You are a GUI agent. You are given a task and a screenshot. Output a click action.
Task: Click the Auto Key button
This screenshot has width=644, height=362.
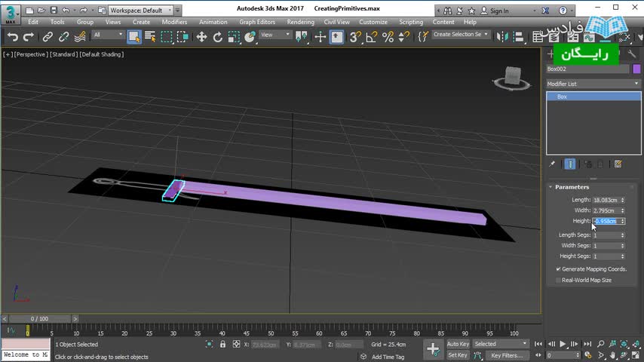[458, 344]
